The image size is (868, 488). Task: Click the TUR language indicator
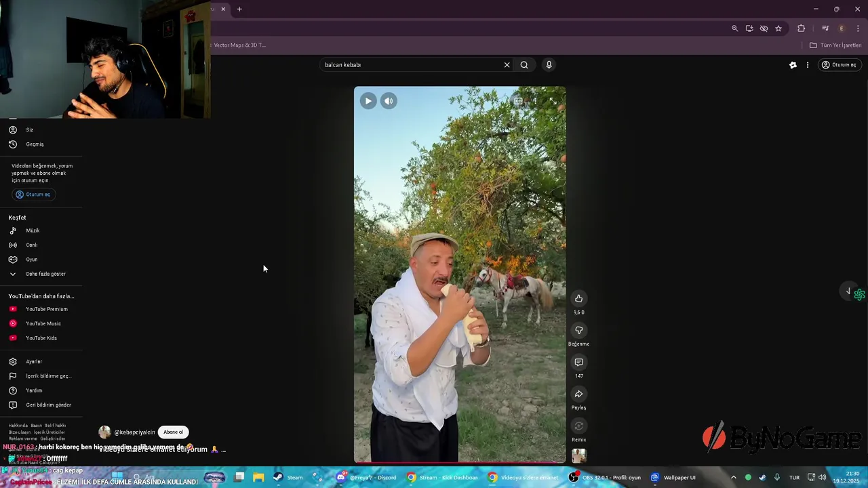[x=794, y=477]
